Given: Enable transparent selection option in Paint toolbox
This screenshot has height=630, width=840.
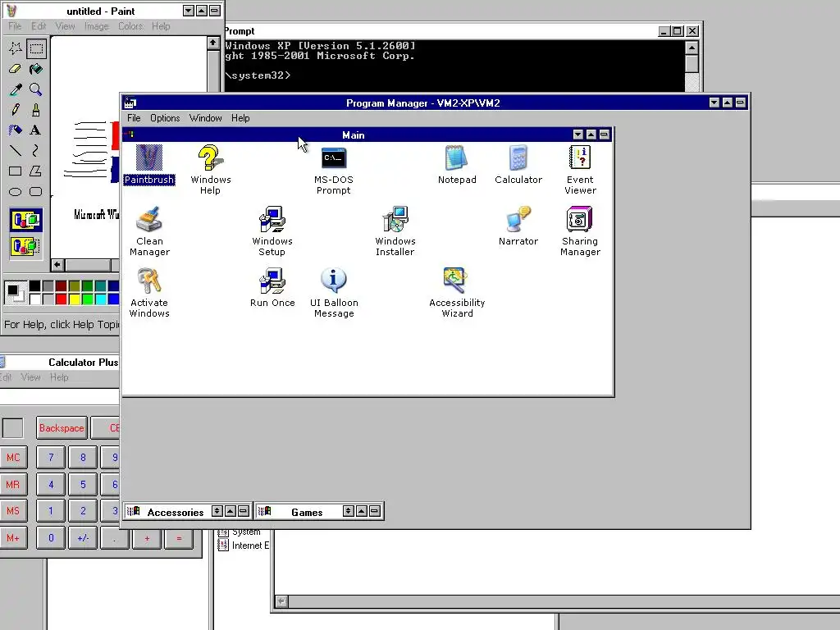Looking at the screenshot, I should coord(25,246).
